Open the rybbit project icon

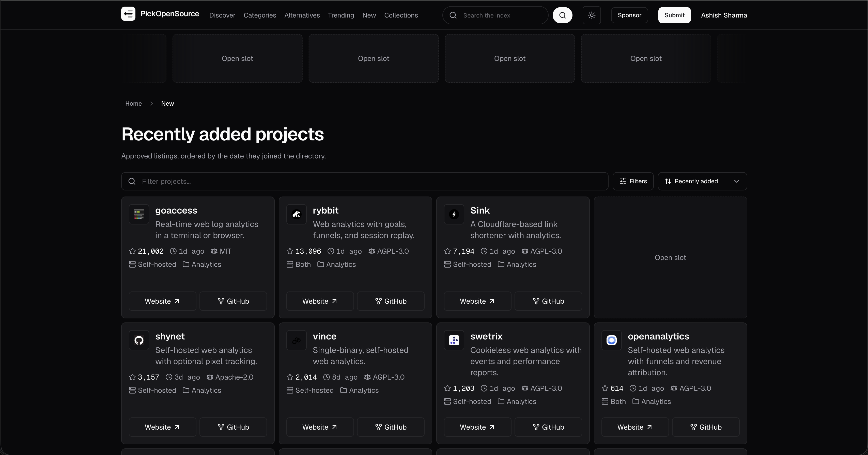pos(297,214)
